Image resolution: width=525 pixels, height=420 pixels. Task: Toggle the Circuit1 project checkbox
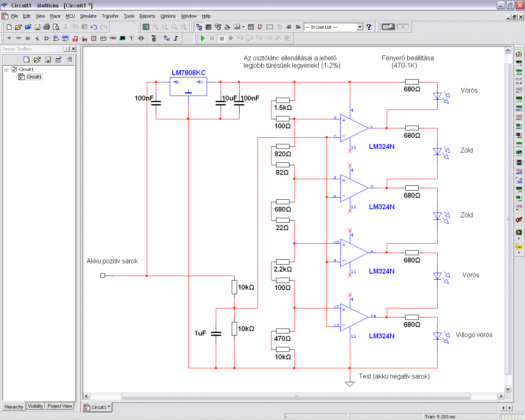point(14,69)
